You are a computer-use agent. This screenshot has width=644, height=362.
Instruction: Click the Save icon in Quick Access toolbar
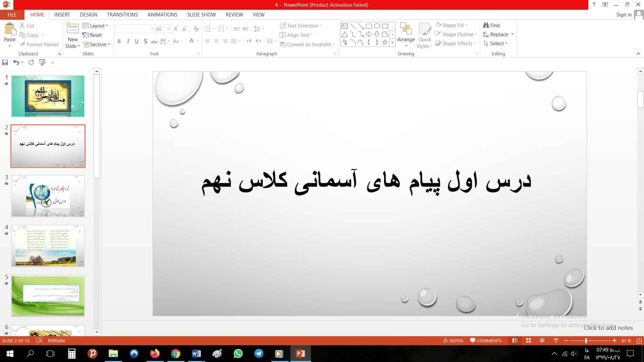click(x=5, y=62)
